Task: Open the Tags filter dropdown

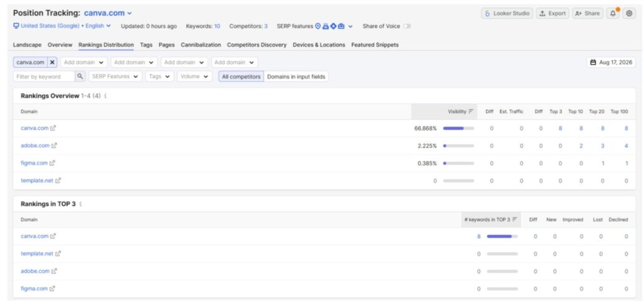Action: pyautogui.click(x=159, y=77)
